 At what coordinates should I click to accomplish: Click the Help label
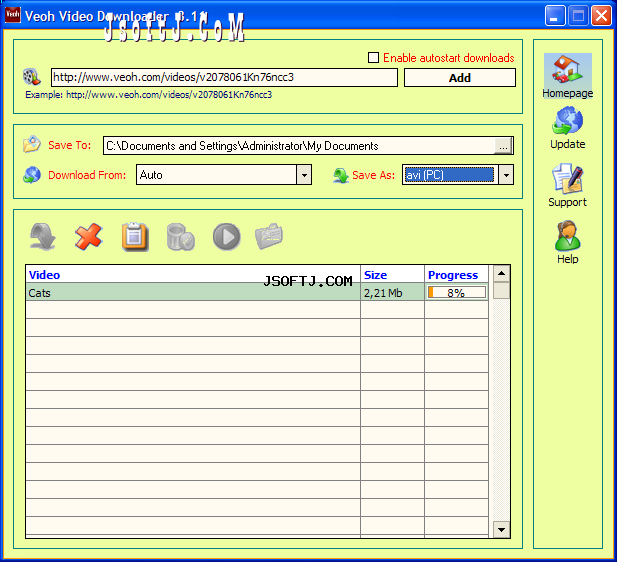point(567,259)
